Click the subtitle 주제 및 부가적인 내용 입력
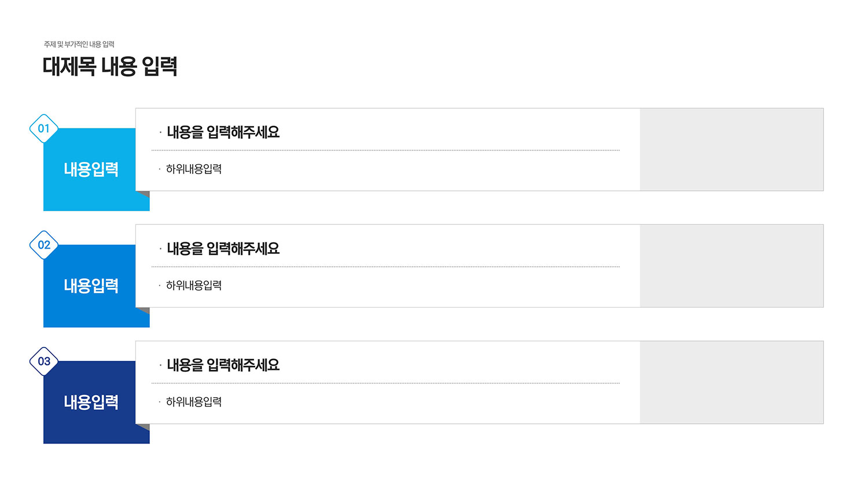 [x=79, y=45]
